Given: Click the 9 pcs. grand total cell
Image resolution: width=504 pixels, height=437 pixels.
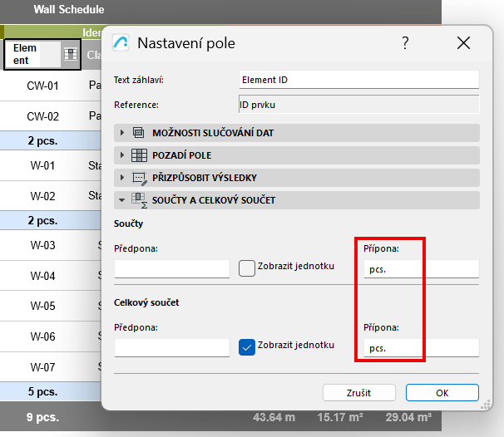Looking at the screenshot, I should (x=42, y=417).
